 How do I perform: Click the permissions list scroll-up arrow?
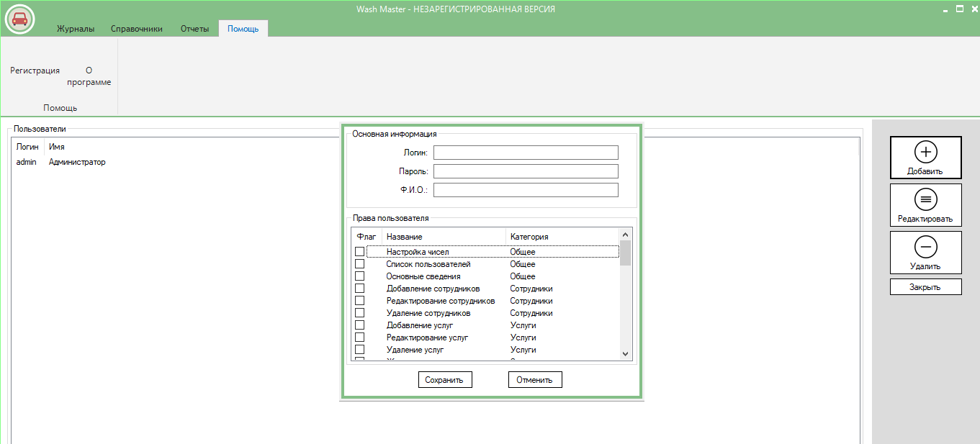pyautogui.click(x=625, y=235)
